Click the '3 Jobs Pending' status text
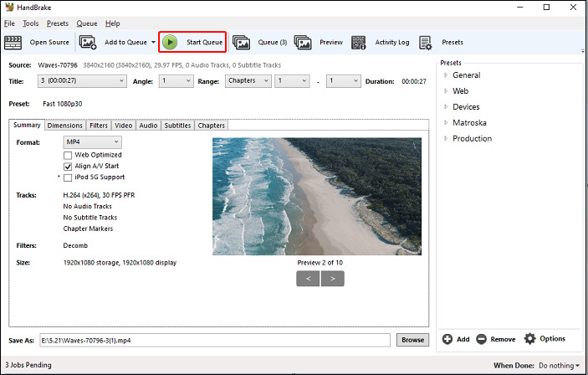Image resolution: width=588 pixels, height=375 pixels. (28, 365)
